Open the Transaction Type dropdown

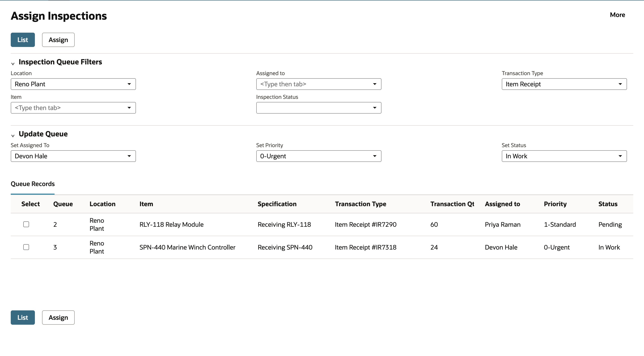564,84
